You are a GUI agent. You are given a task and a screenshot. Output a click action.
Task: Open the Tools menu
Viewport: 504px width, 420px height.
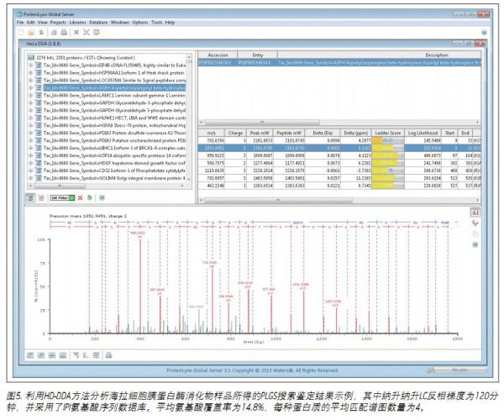point(156,22)
